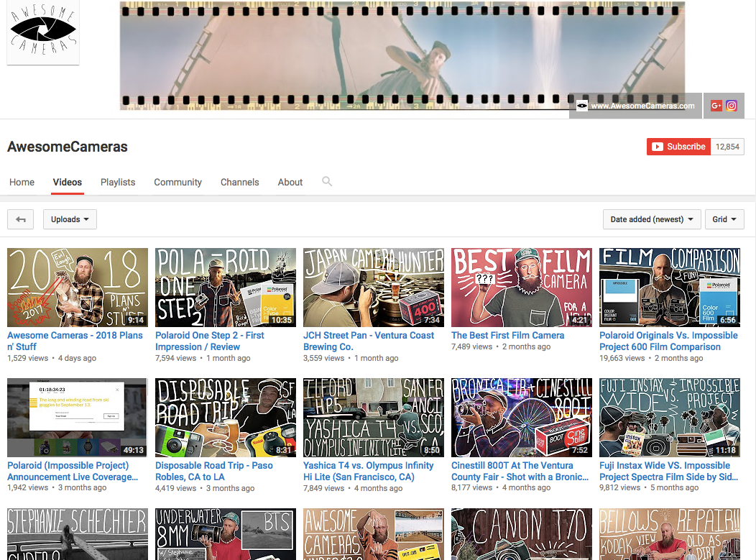
Task: Open www.AwesomeCameras.com banner link
Action: coord(635,106)
